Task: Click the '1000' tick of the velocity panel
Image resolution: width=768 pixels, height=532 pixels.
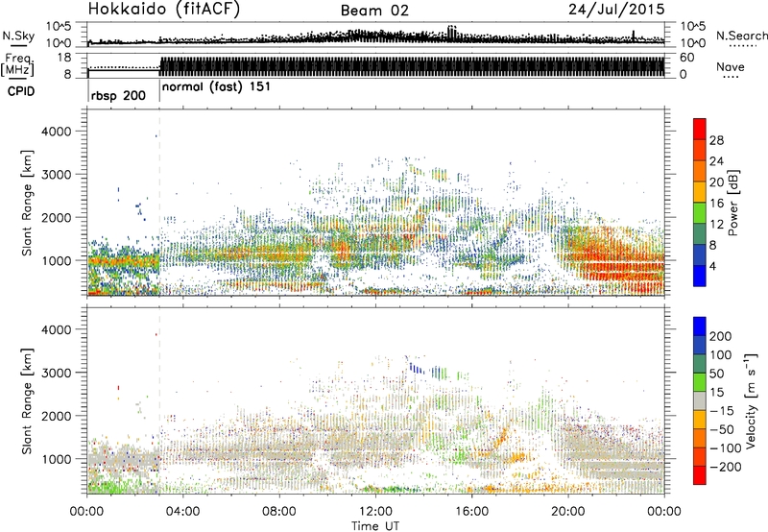Action: pyautogui.click(x=56, y=459)
